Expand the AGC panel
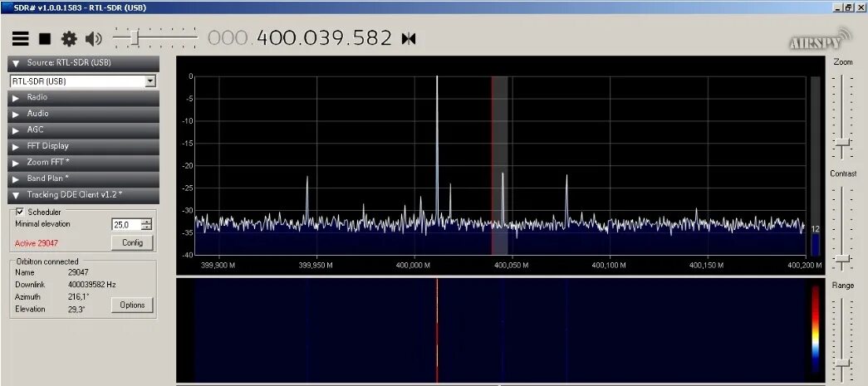Image resolution: width=868 pixels, height=386 pixels. click(x=84, y=129)
